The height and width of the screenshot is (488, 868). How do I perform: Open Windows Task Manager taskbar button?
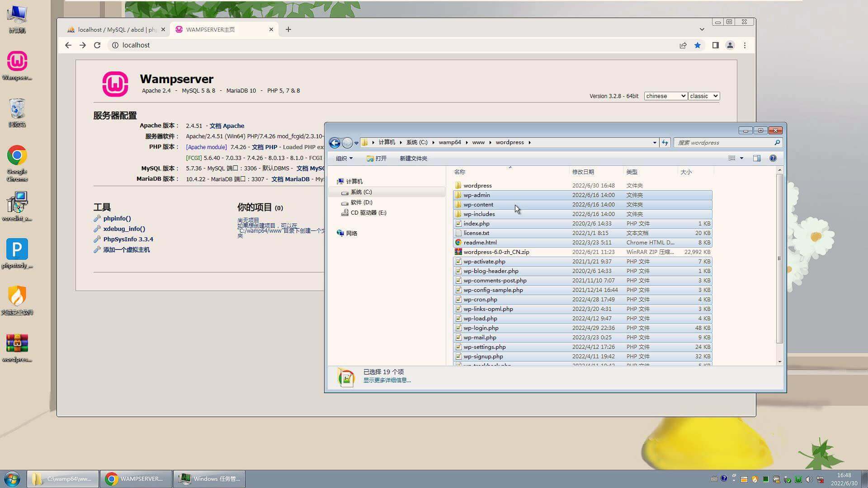click(x=209, y=479)
